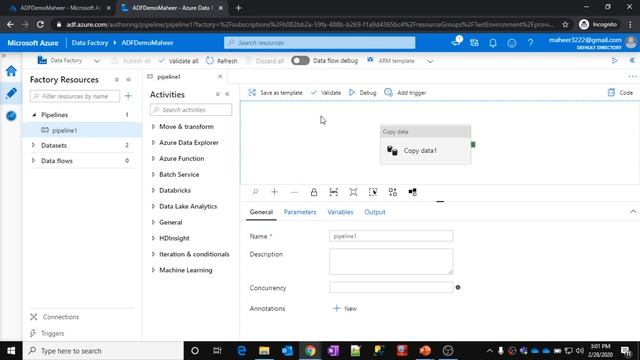Open the help question mark

pyautogui.click(x=530, y=43)
